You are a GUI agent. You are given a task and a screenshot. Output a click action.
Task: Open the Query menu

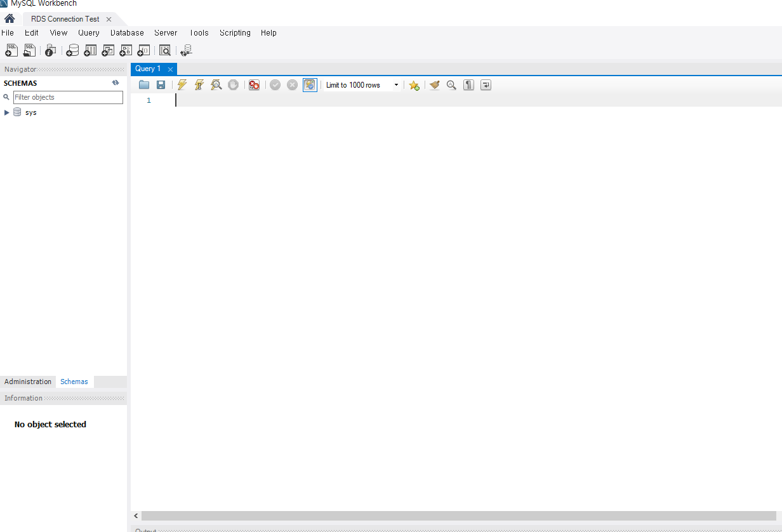coord(89,33)
